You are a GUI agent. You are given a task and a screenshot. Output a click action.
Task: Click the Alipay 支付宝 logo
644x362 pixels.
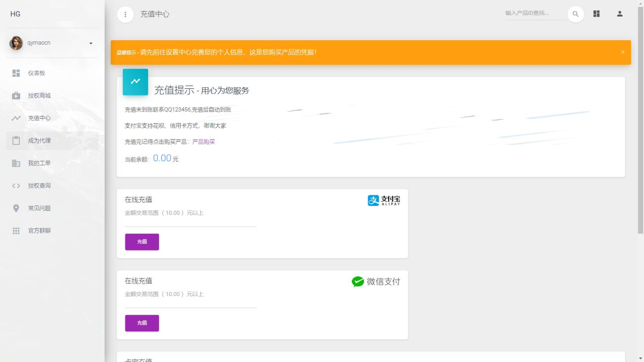[383, 201]
